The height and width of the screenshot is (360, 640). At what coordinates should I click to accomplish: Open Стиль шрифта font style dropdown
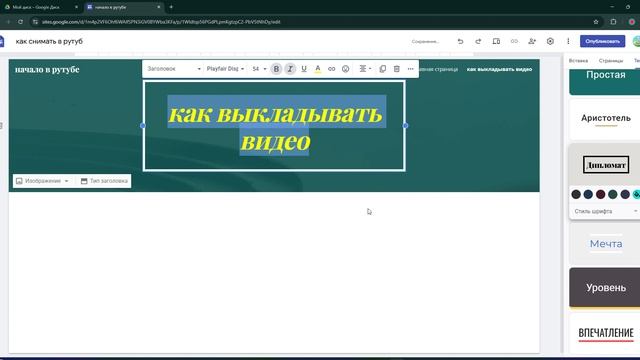click(x=606, y=211)
